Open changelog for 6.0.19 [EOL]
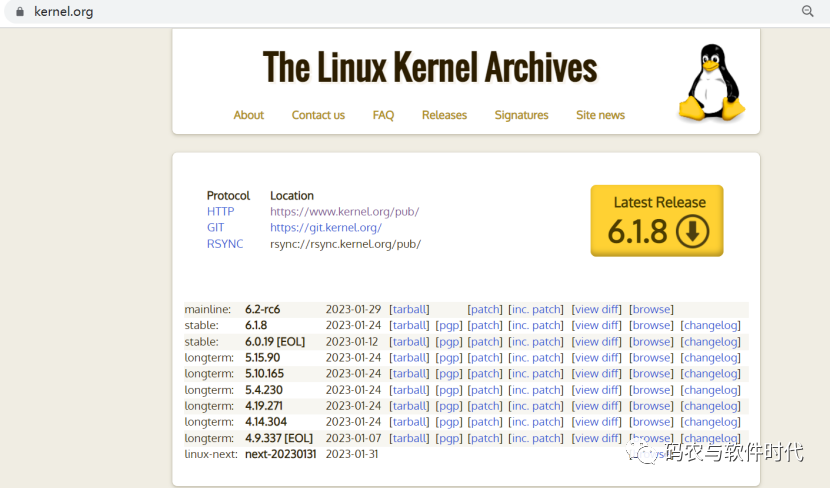 (710, 341)
